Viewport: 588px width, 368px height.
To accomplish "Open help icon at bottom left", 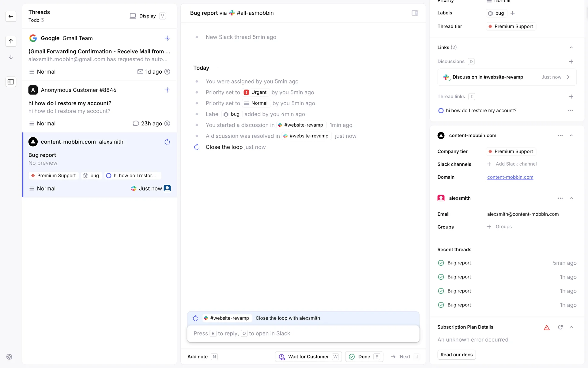I will 9,357.
